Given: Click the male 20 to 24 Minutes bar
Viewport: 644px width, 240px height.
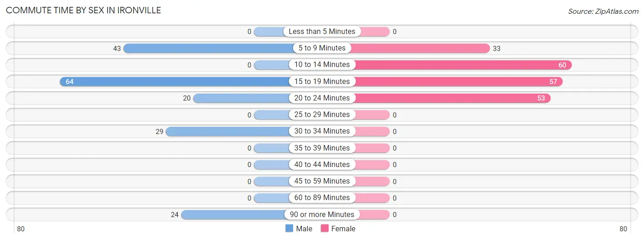Looking at the screenshot, I should [x=241, y=98].
